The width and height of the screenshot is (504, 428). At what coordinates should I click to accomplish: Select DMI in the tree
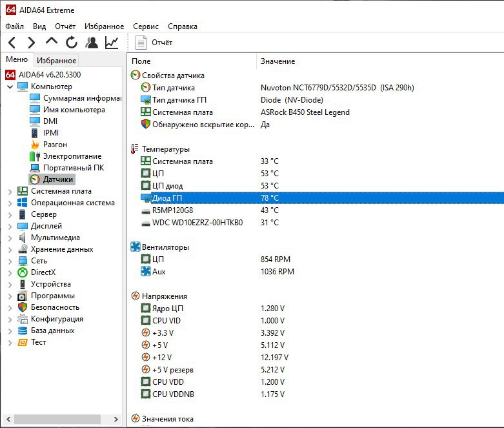pos(50,121)
